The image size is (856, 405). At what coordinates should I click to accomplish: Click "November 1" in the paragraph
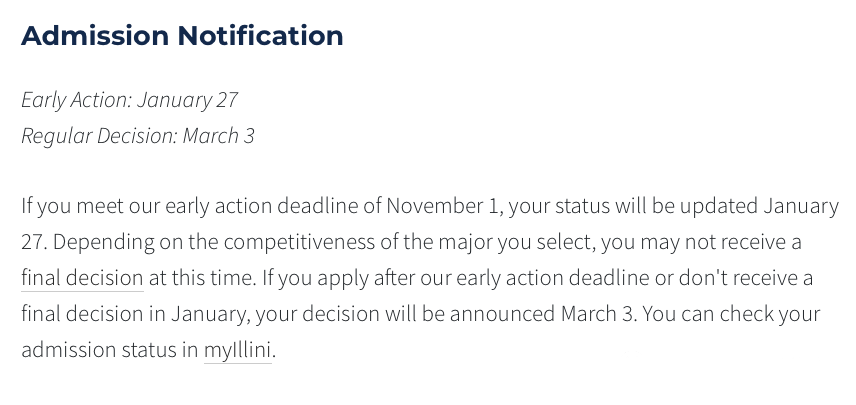click(442, 206)
